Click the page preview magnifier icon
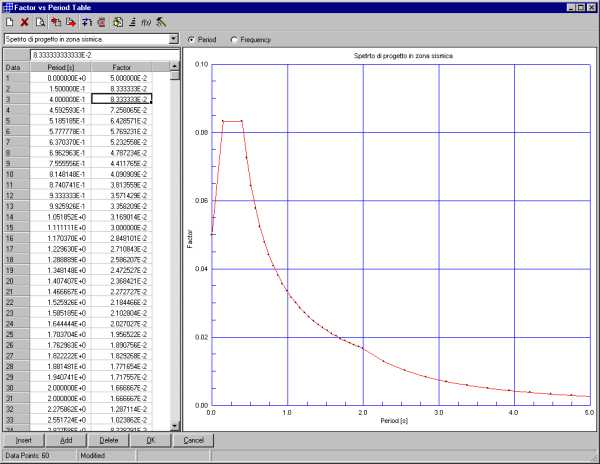The width and height of the screenshot is (600, 464). point(40,21)
